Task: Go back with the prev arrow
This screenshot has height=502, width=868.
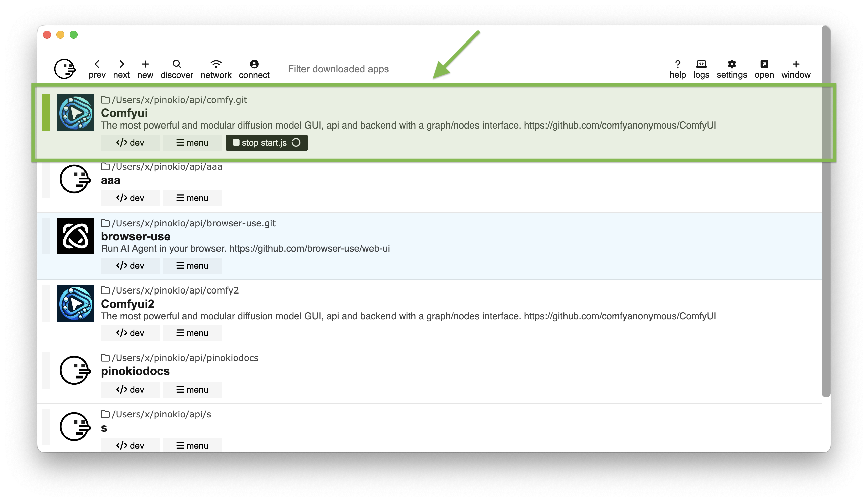Action: [97, 69]
